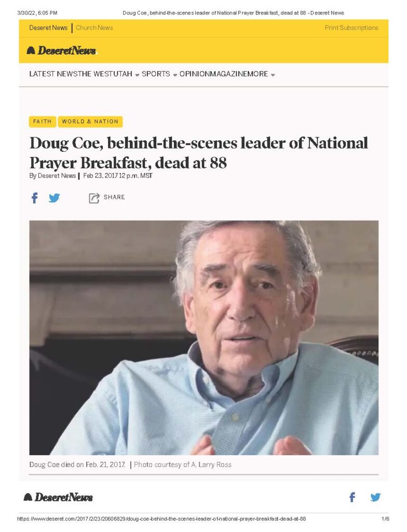This screenshot has height=532, width=407.
Task: Click the Facebook share icon below byline
Action: (35, 198)
